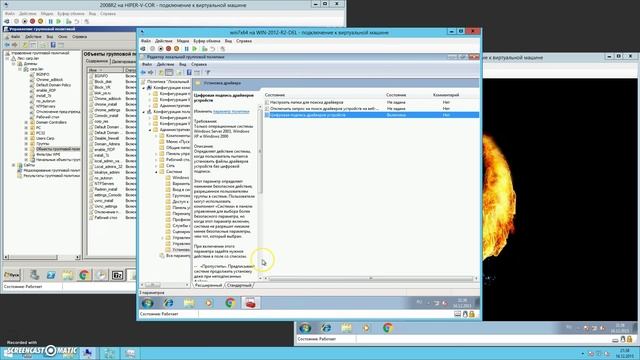Open Содержимое tab in Group Policy Management
This screenshot has height=360, width=640.
97,61
